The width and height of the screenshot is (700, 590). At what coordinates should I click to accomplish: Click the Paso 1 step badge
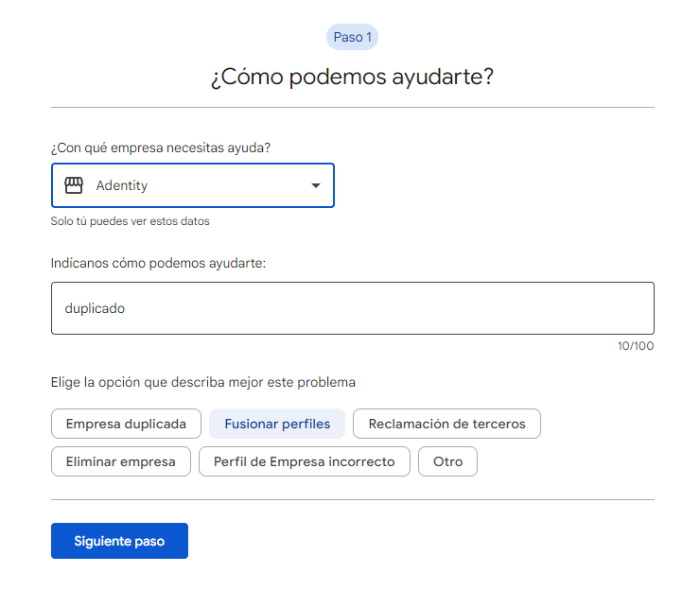[x=352, y=37]
